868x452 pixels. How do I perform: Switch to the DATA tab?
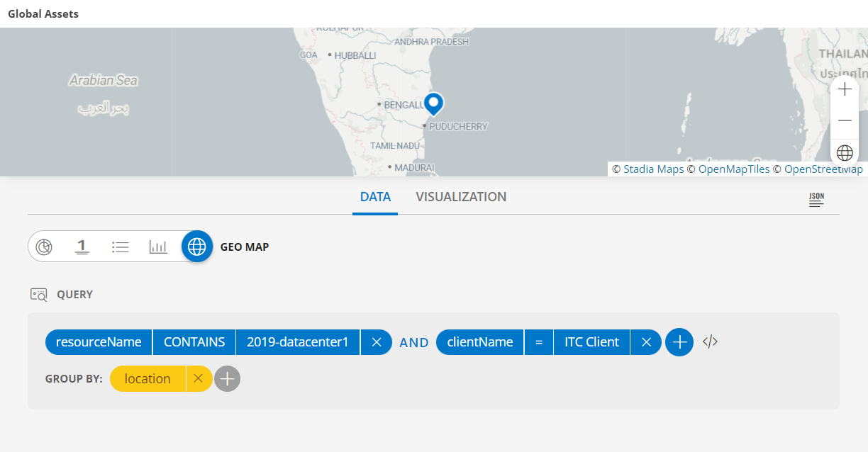(375, 196)
